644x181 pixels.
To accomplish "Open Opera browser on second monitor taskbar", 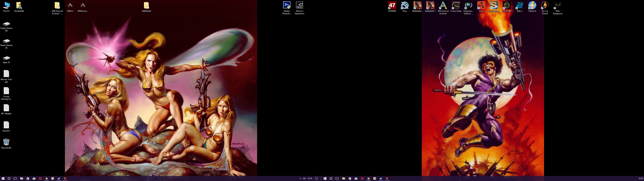I will coord(362,178).
